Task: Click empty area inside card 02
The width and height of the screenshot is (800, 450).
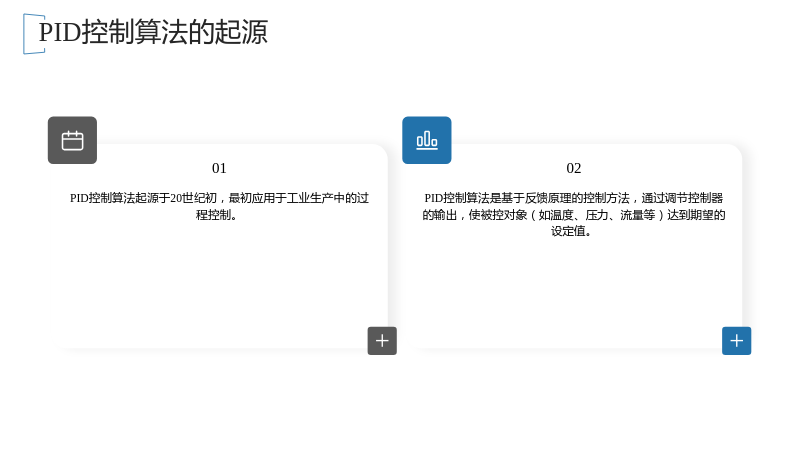Action: [573, 286]
